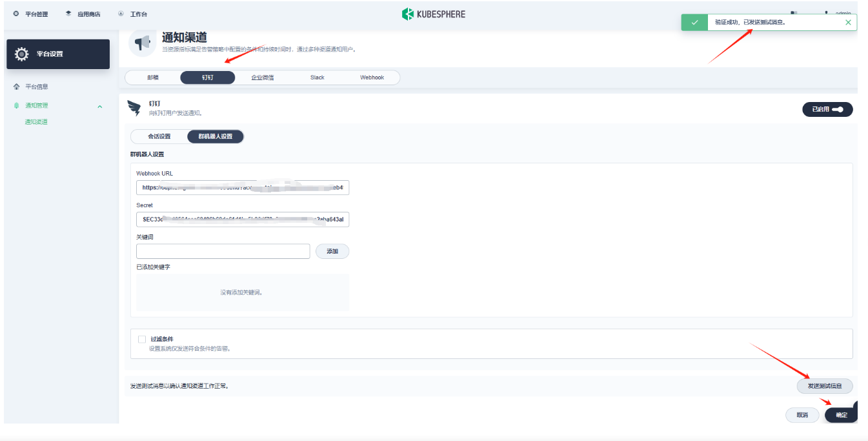Click the 没有添加关键词 placeholder text
Screen dimensions: 868x441
242,292
